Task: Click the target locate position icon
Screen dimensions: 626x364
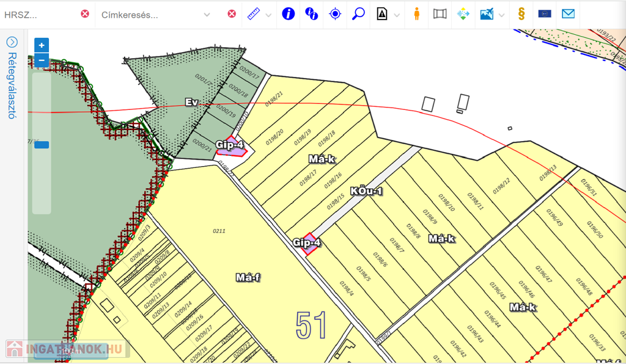Action: [334, 14]
